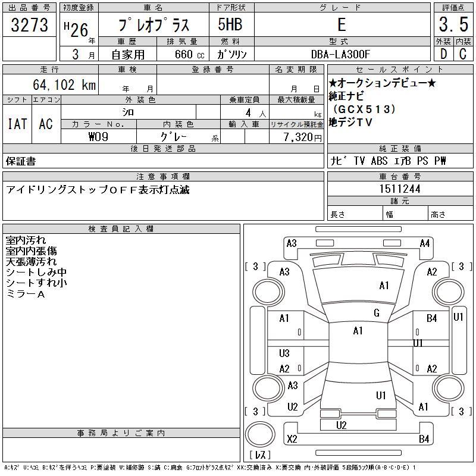Click the interior rating C
Image resolution: width=476 pixels, height=476 pixels.
463,54
